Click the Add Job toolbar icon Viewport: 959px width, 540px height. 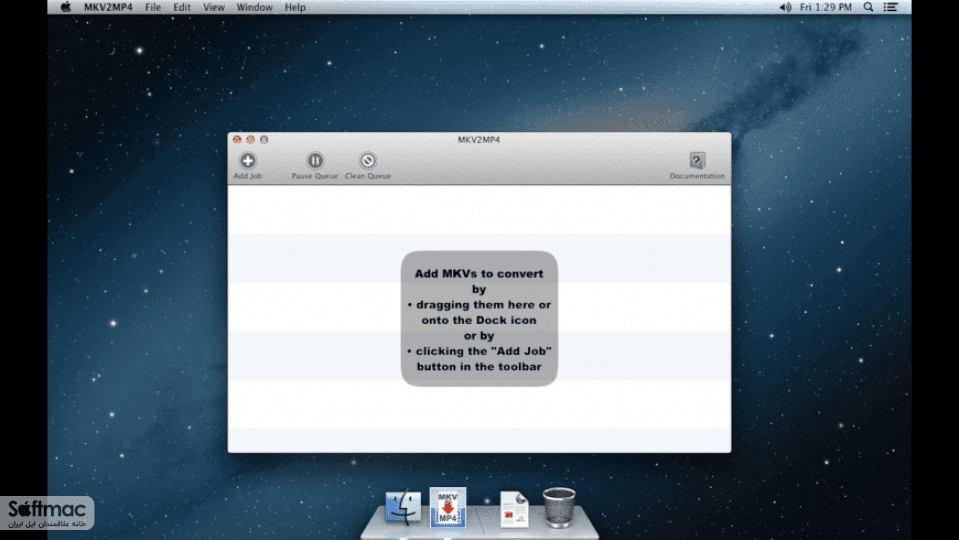248,161
